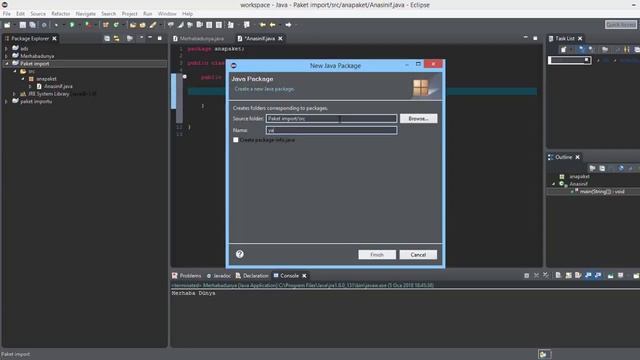Click the package Name text field
The height and width of the screenshot is (360, 640).
(x=331, y=130)
